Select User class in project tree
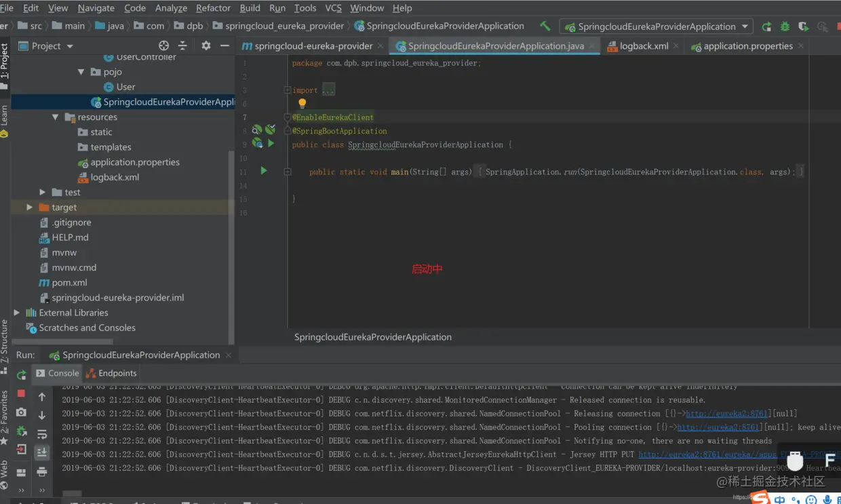This screenshot has width=841, height=504. (x=125, y=87)
